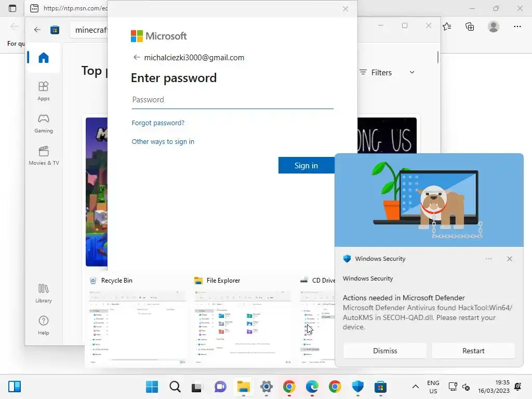
Task: Open Edge tab actions menu icon
Action: click(12, 8)
